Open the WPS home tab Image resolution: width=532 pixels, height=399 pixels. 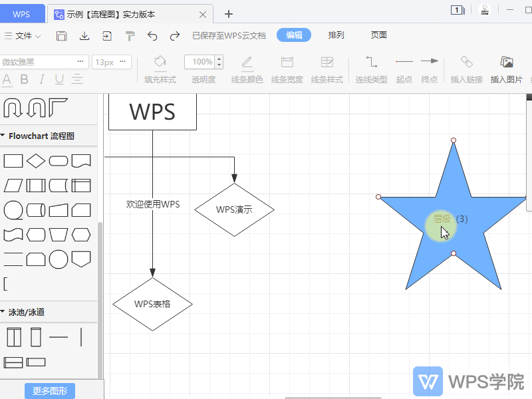(x=22, y=14)
